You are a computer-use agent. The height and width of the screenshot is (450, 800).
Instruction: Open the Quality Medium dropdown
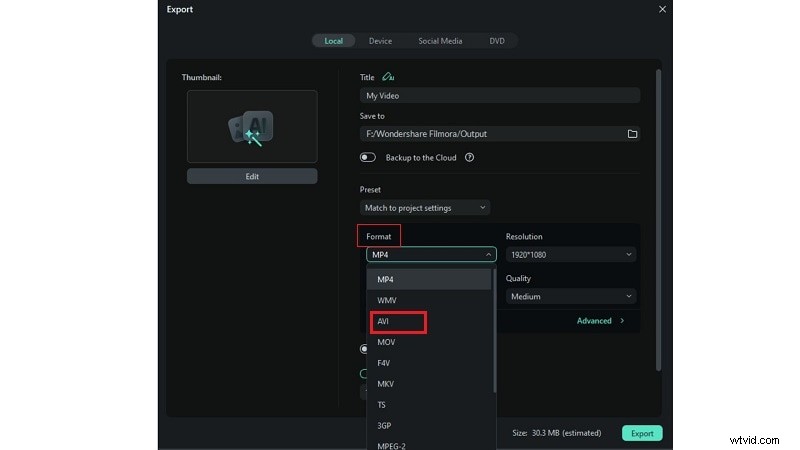click(571, 296)
